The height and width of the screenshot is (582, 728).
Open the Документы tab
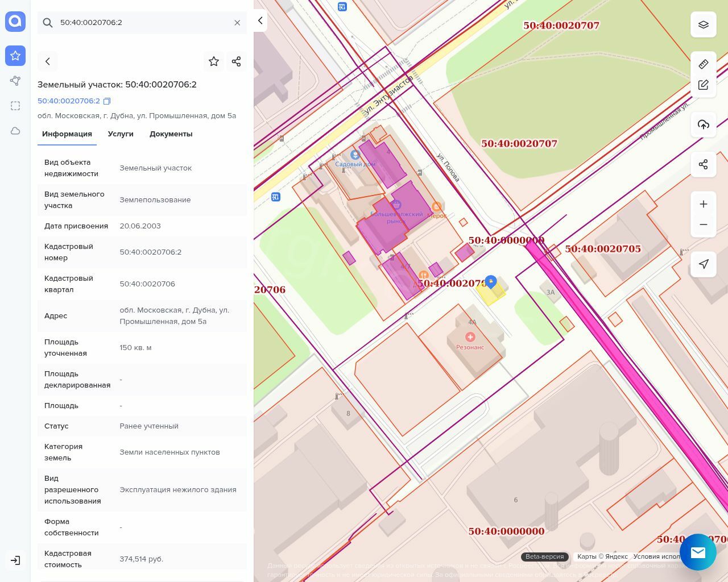tap(171, 134)
